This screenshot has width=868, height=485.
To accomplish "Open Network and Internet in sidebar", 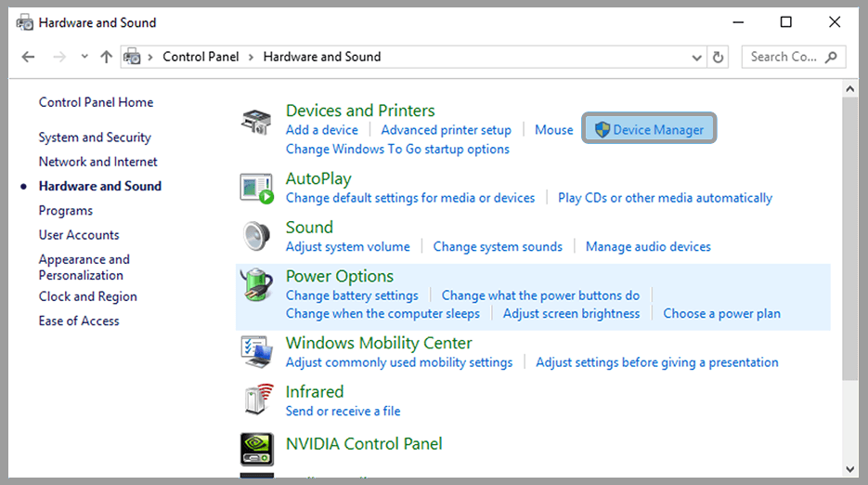I will [98, 162].
